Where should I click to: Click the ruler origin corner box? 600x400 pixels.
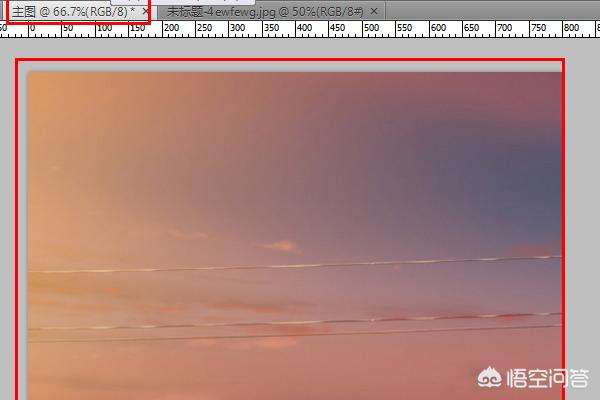point(4,27)
